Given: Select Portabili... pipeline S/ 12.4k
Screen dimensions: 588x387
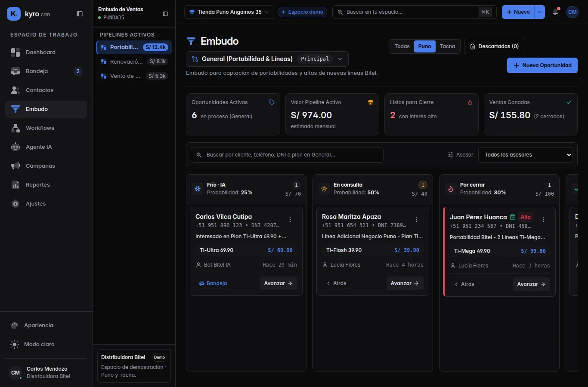Looking at the screenshot, I should tap(134, 47).
